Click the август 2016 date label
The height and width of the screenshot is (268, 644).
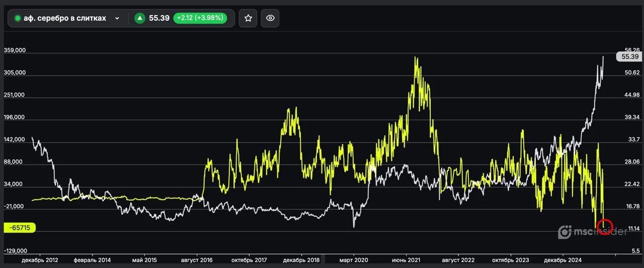point(196,260)
